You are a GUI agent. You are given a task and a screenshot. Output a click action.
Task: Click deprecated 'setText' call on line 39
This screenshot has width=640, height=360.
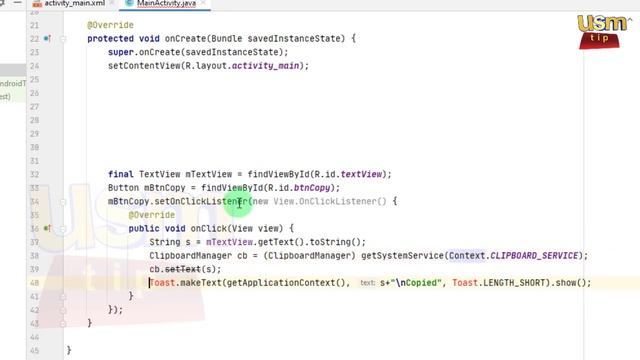tap(182, 269)
